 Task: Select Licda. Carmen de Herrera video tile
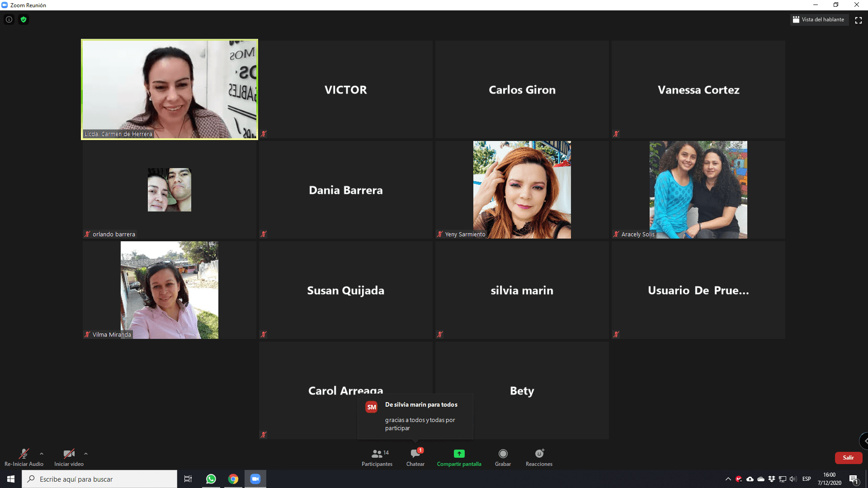click(170, 89)
